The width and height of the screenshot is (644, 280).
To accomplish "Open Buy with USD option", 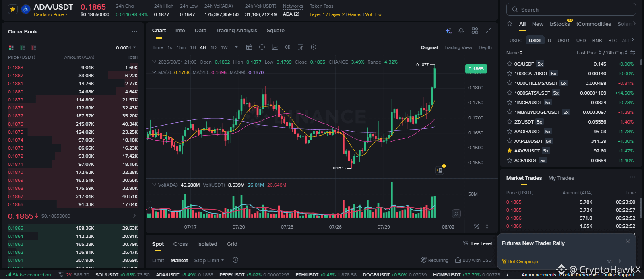I will click(474, 260).
